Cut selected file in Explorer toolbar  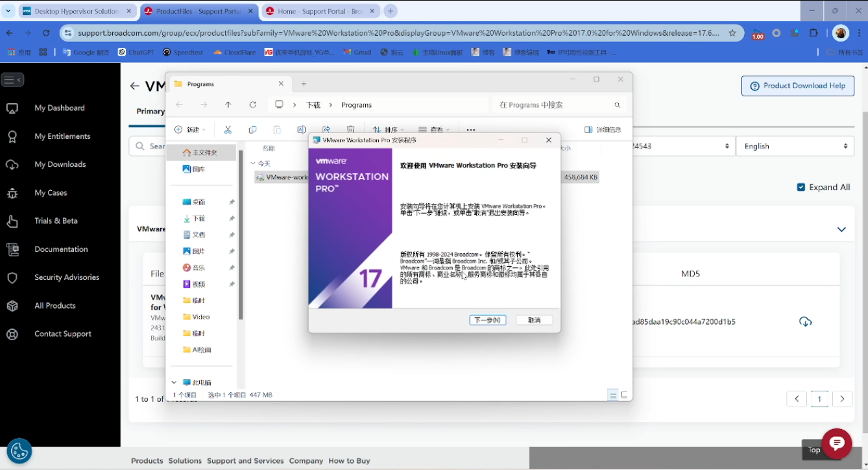228,130
